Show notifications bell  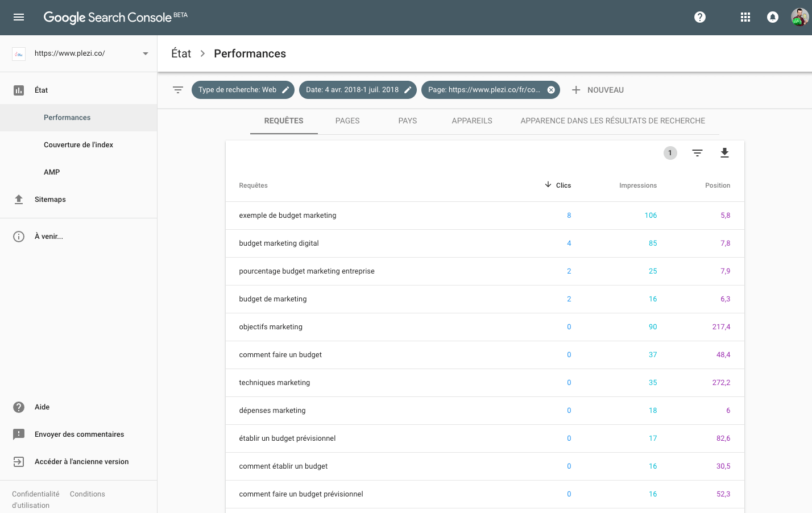point(773,17)
